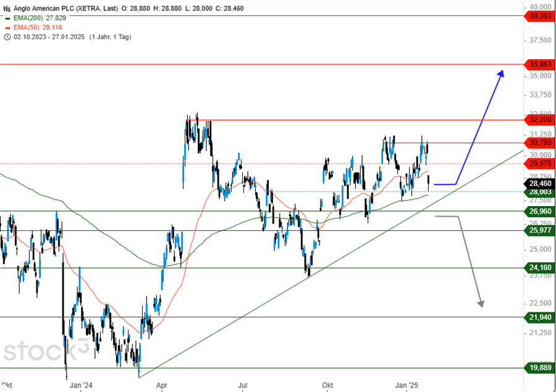Click the 21,250 price axis tick

[541, 333]
